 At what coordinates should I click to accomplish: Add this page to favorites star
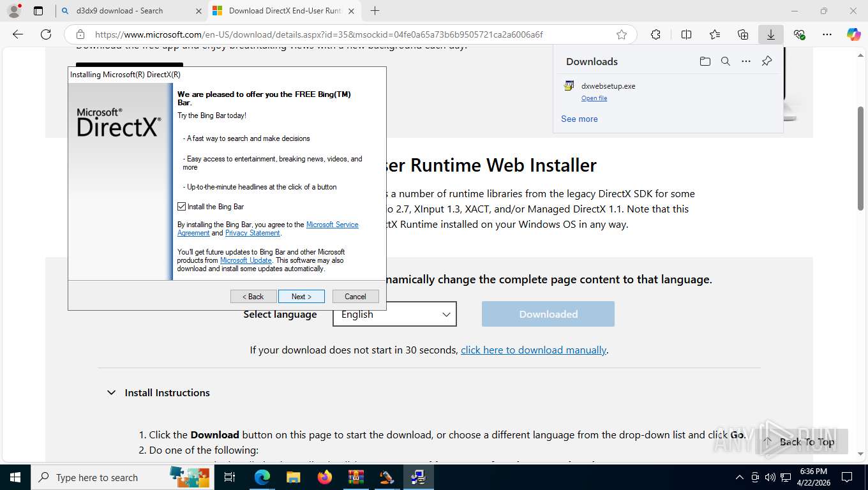click(622, 34)
